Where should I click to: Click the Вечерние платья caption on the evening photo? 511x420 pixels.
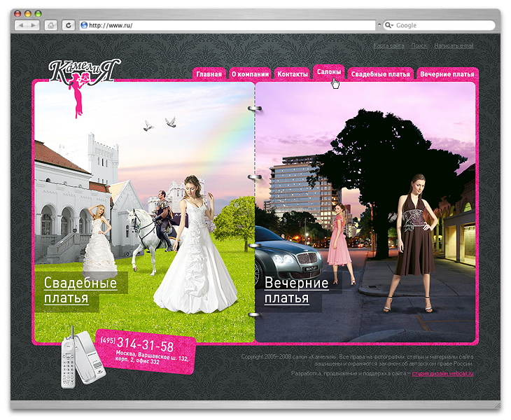[296, 290]
